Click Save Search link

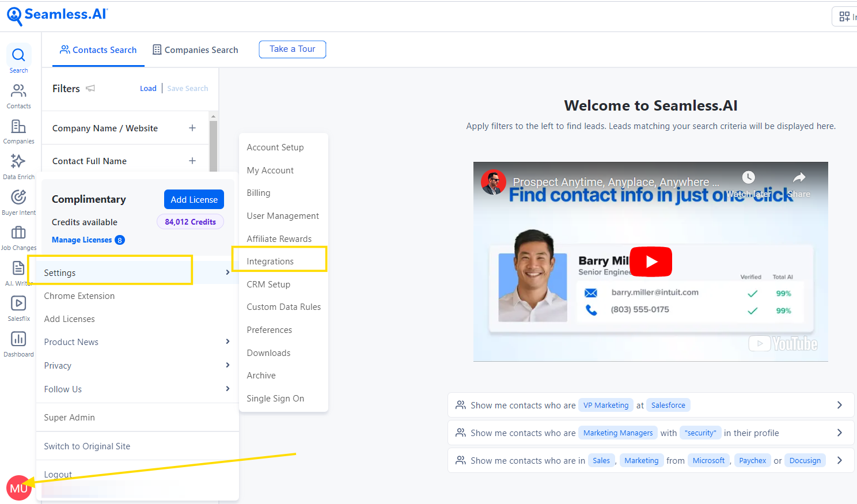188,88
